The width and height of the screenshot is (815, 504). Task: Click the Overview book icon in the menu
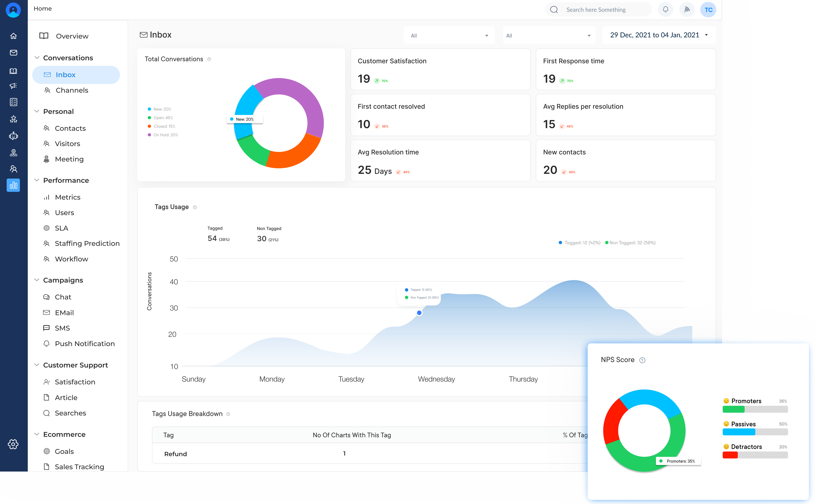click(44, 36)
